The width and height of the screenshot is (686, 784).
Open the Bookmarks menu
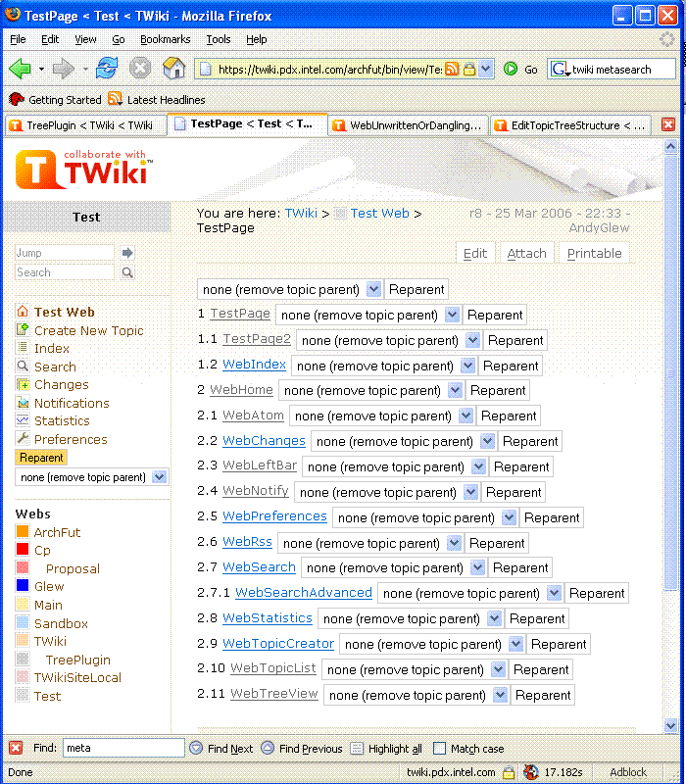(165, 39)
